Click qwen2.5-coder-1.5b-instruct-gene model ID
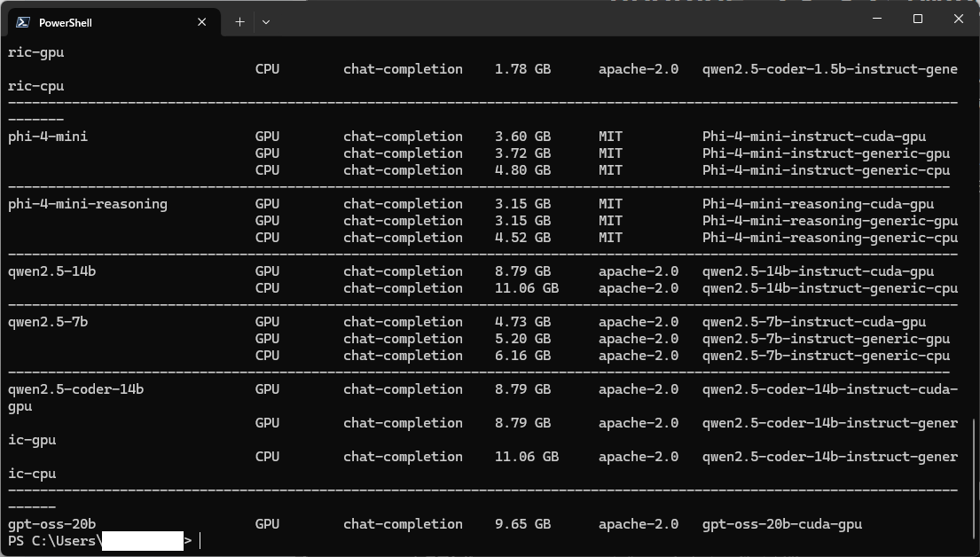Viewport: 980px width, 557px height. click(x=830, y=69)
